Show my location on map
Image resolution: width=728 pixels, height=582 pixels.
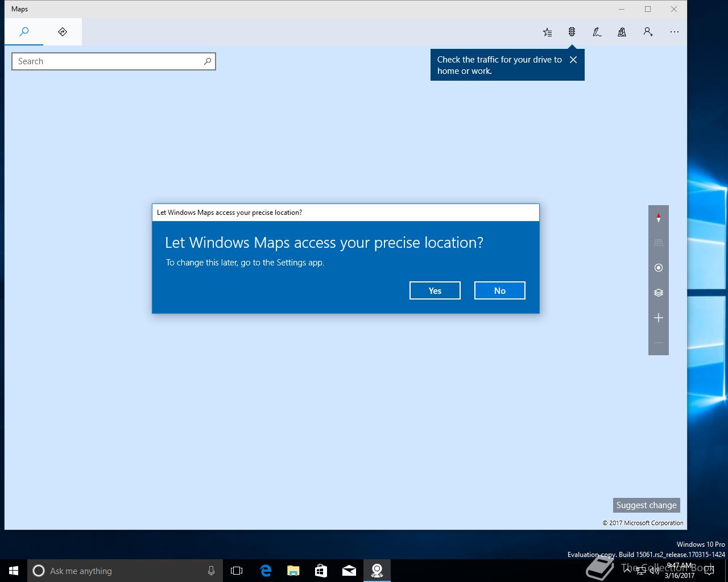(659, 268)
